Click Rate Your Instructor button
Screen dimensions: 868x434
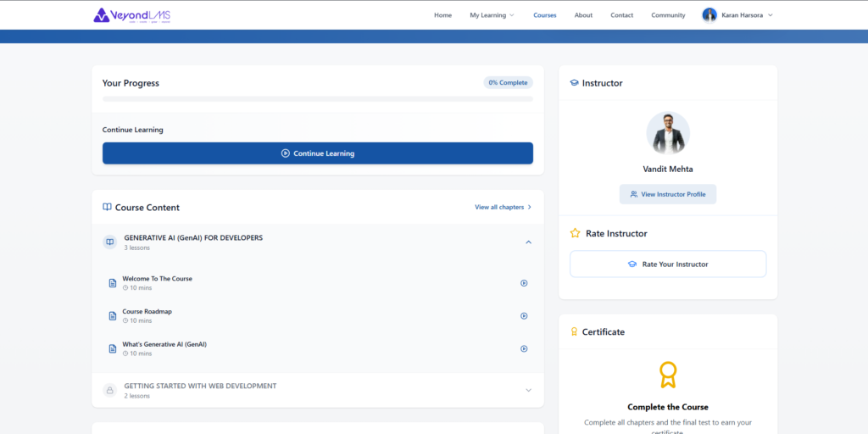click(668, 264)
